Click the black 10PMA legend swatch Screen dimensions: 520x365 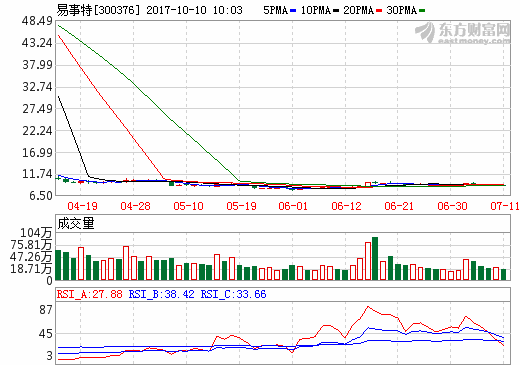[x=336, y=11]
